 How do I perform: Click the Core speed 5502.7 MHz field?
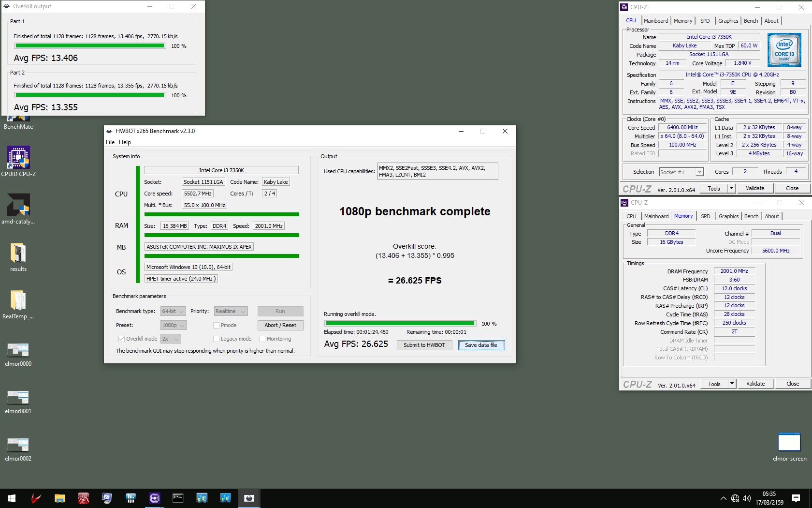198,194
